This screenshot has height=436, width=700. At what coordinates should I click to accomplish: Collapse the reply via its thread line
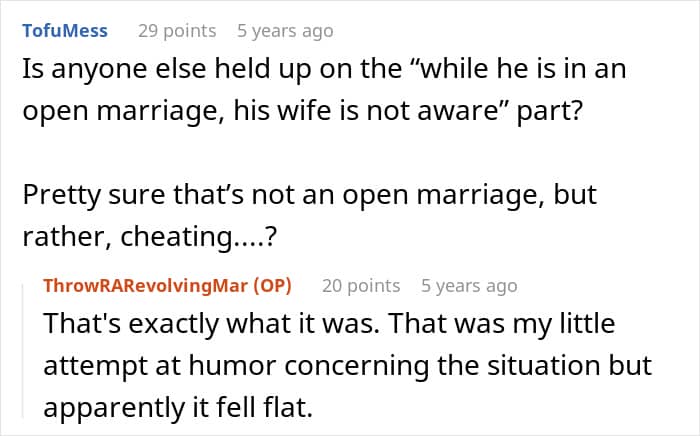(24, 352)
